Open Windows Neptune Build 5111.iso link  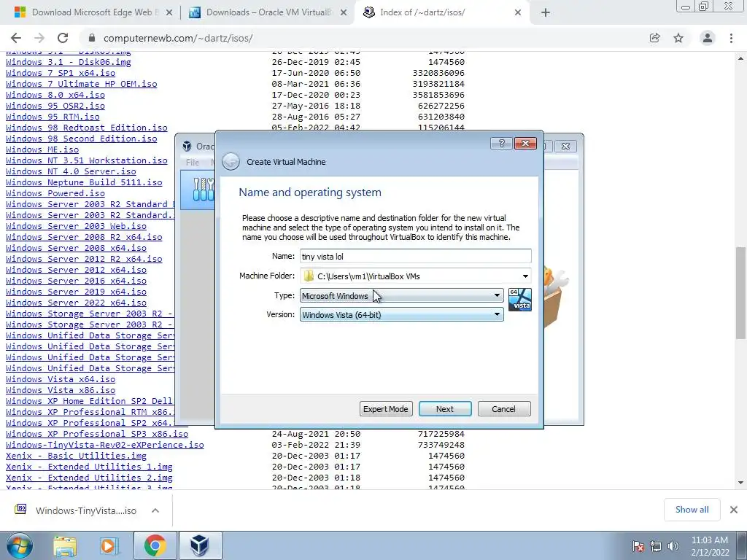click(84, 182)
